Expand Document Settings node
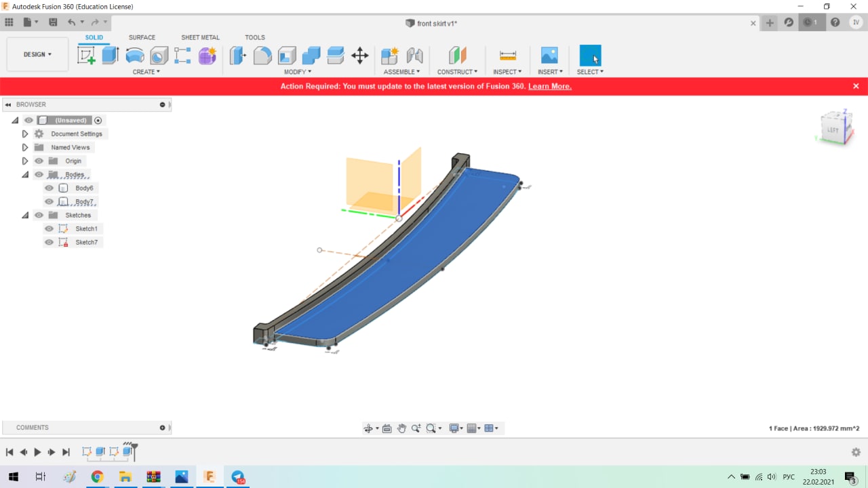 (25, 134)
